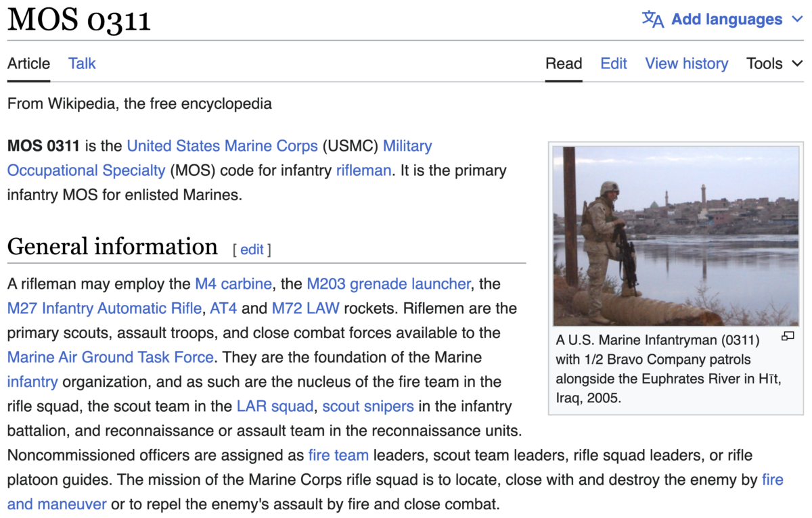This screenshot has height=518, width=812.
Task: Edit the General information section
Action: [252, 250]
